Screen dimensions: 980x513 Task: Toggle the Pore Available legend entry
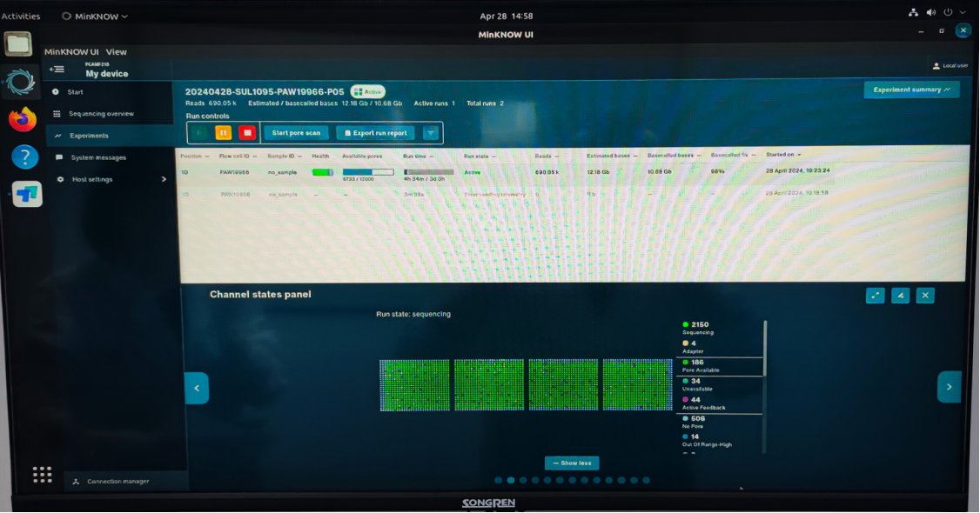(x=700, y=366)
